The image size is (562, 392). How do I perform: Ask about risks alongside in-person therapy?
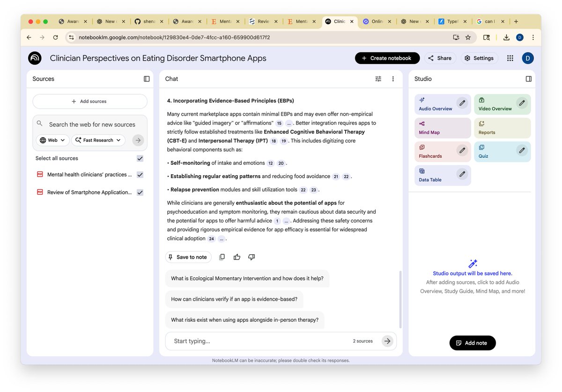tap(244, 320)
